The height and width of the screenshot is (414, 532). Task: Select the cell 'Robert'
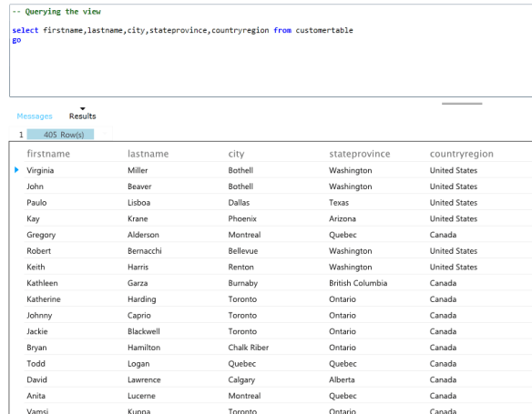click(38, 251)
